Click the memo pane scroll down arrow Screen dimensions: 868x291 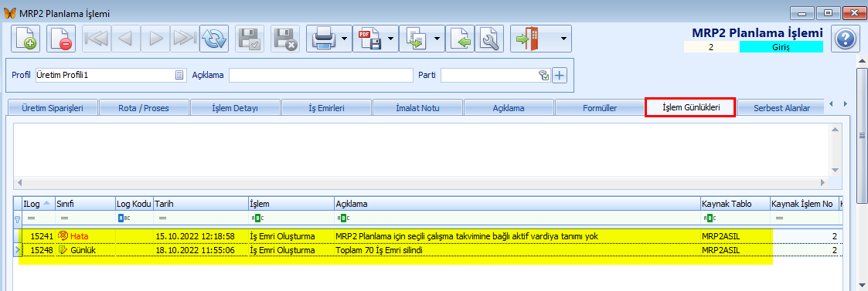click(x=836, y=171)
